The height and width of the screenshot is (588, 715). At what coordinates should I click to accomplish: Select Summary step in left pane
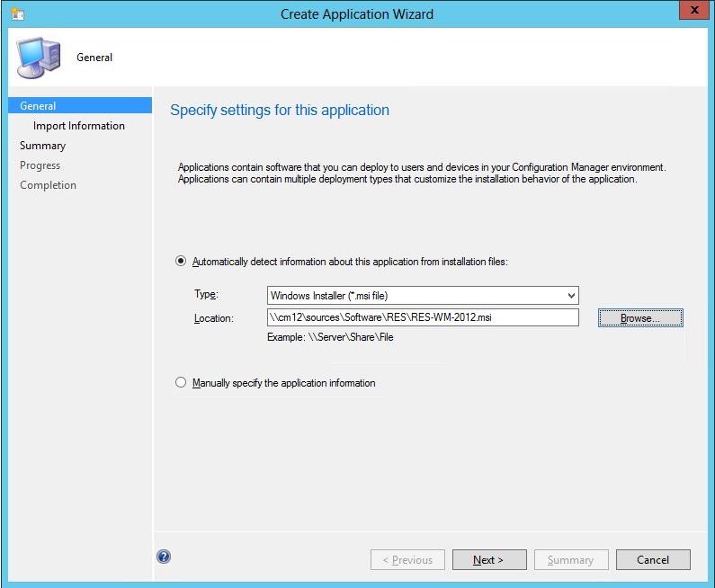coord(43,146)
